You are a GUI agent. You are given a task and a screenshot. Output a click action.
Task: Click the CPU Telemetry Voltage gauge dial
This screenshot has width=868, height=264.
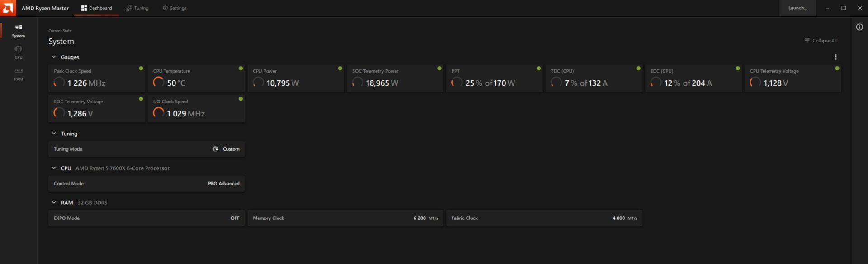[755, 82]
